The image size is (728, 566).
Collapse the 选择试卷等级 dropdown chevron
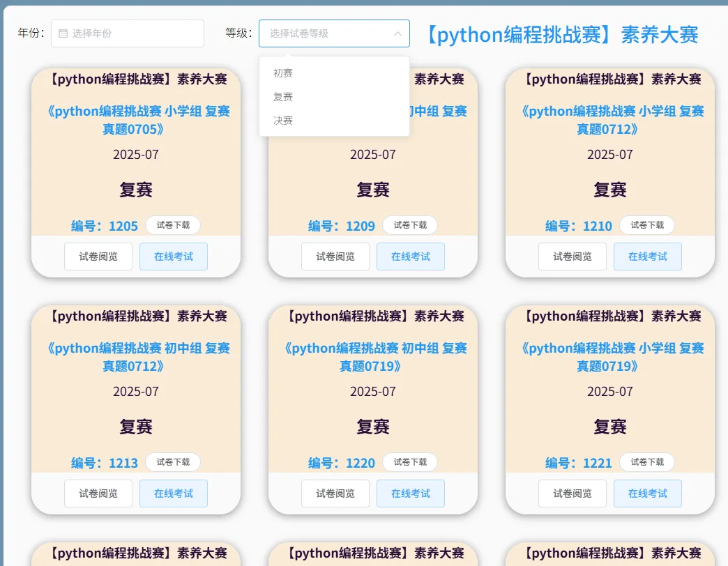tap(397, 33)
